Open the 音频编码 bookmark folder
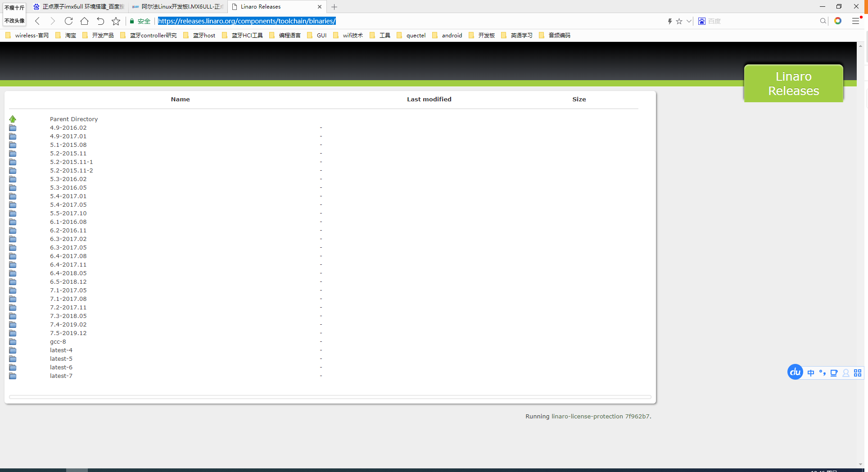868x472 pixels. [x=555, y=35]
